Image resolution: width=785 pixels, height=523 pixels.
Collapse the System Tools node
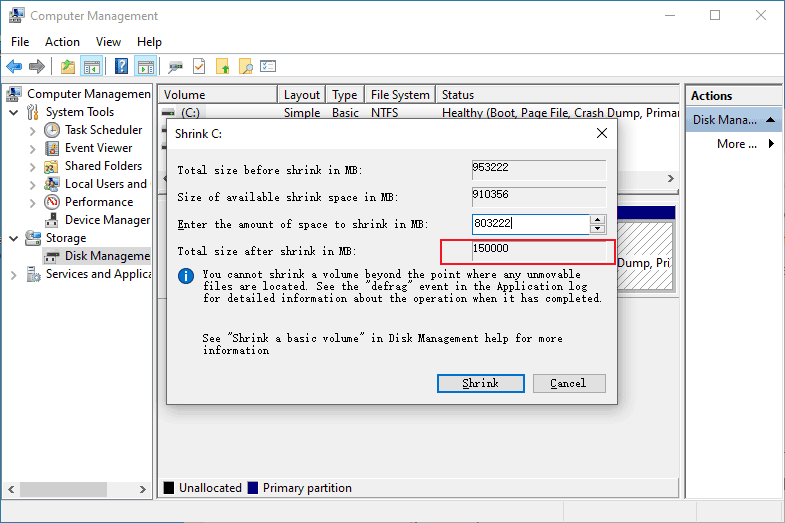pyautogui.click(x=14, y=113)
